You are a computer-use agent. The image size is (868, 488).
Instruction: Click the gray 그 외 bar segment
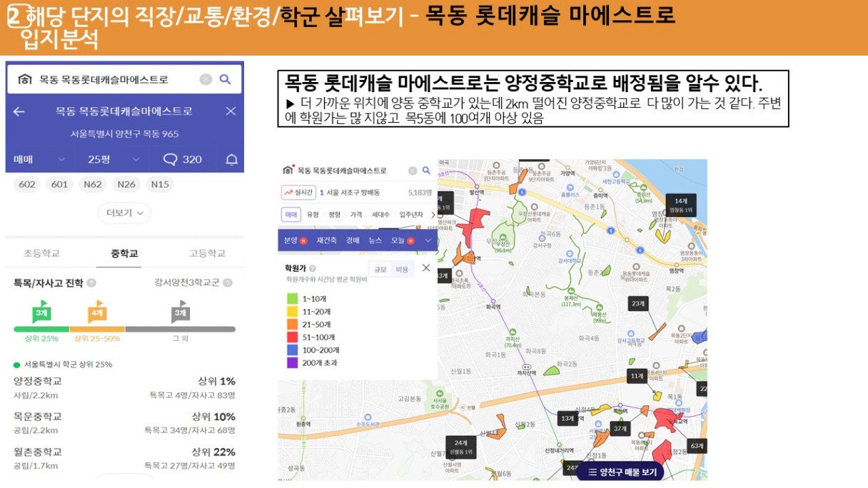180,330
